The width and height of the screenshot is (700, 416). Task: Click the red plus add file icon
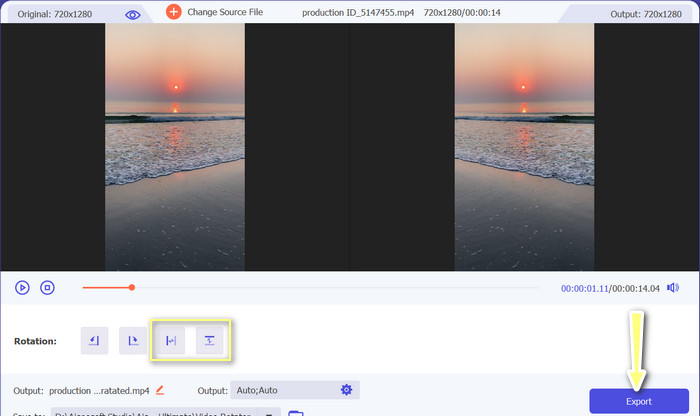point(173,12)
